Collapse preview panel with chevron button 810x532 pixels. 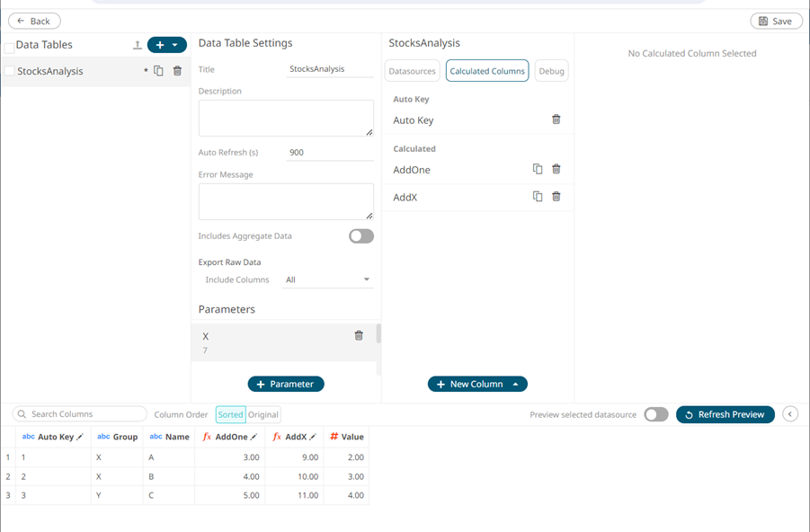(x=790, y=414)
